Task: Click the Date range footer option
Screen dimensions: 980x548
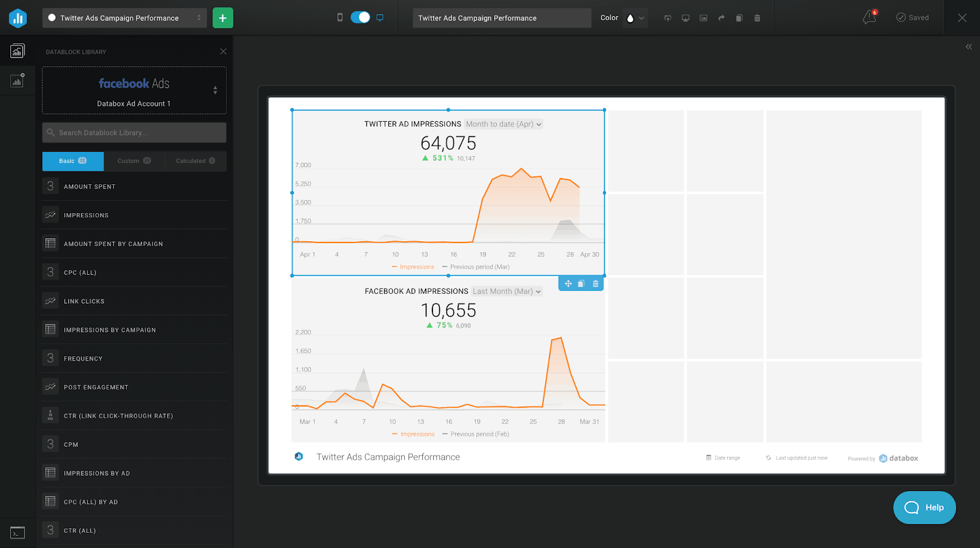Action: 723,458
